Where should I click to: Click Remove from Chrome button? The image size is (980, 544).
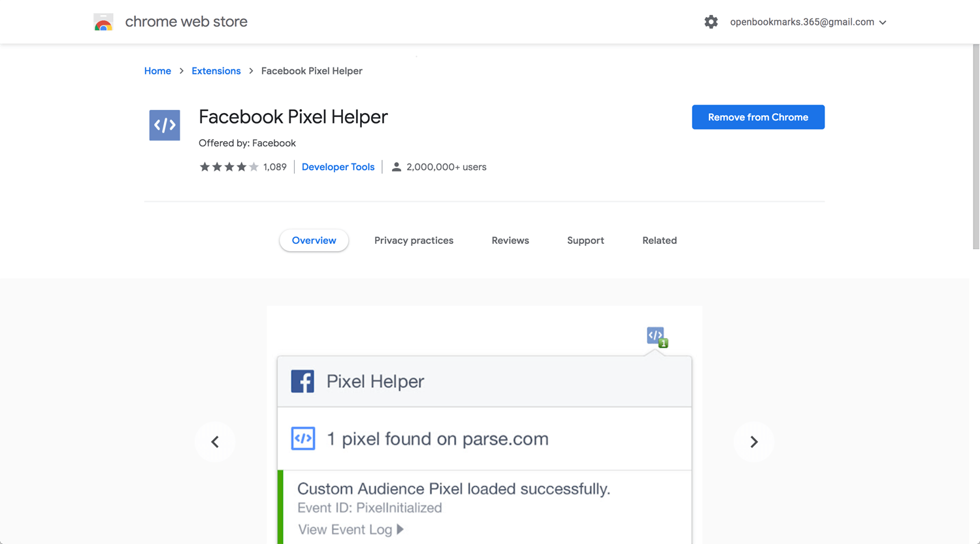click(x=758, y=117)
